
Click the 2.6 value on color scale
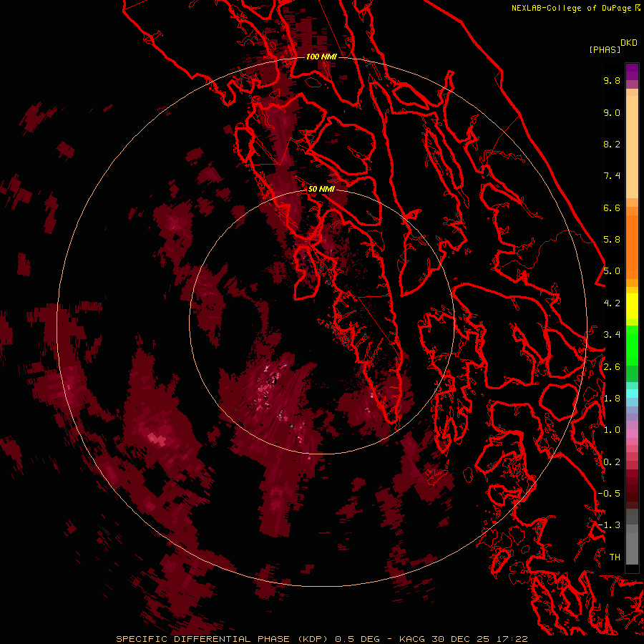pos(612,367)
